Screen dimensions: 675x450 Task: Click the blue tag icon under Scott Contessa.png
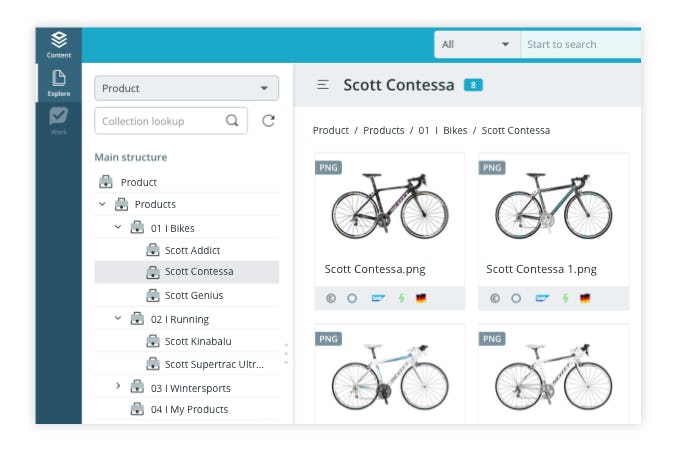coord(378,298)
